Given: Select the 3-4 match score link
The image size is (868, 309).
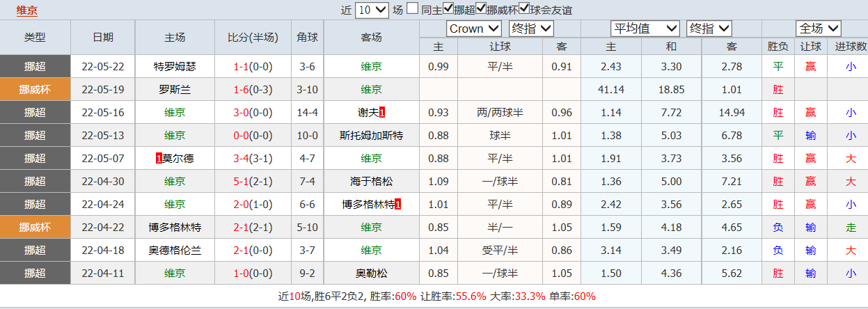Looking at the screenshot, I should [x=242, y=159].
